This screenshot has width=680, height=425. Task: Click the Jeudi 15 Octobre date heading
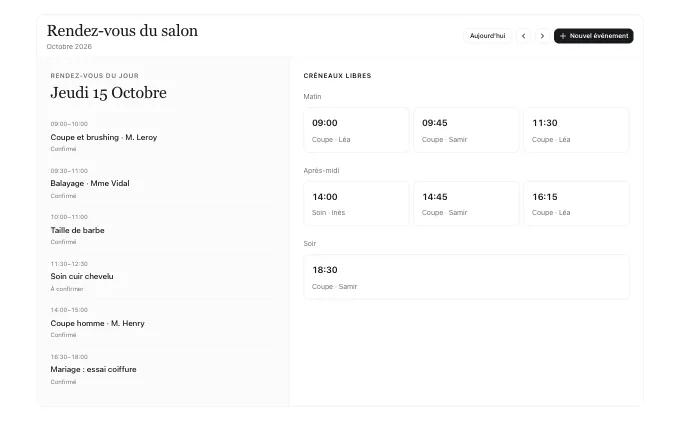(x=108, y=93)
